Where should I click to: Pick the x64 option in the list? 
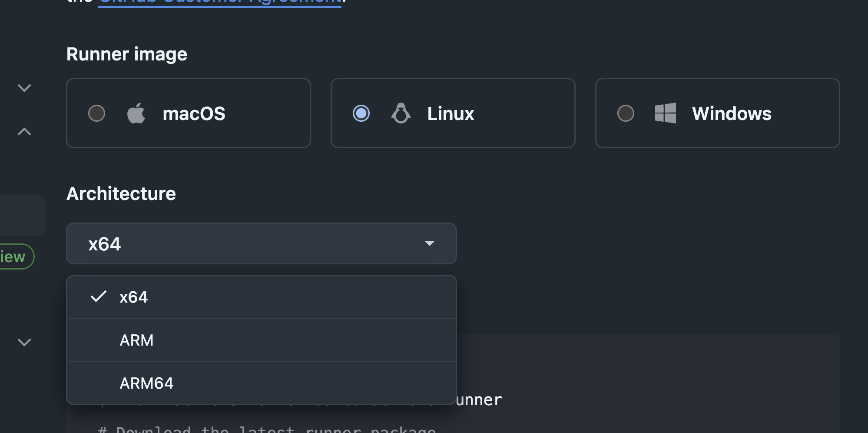134,297
